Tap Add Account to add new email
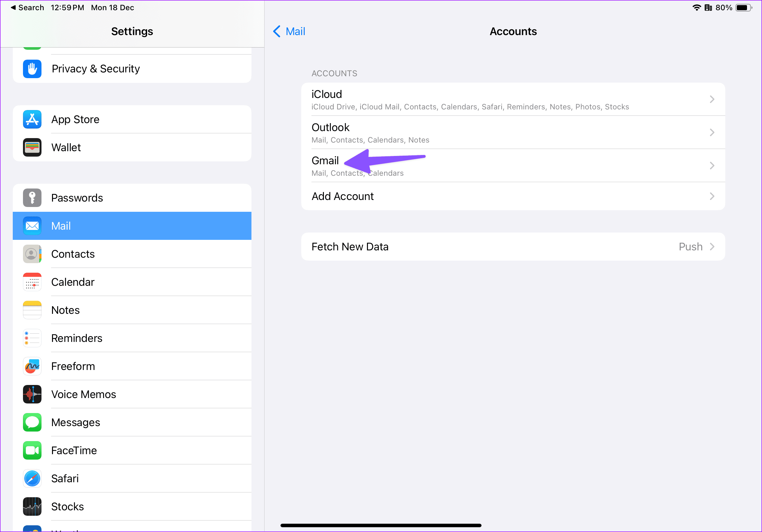This screenshot has height=532, width=762. (513, 196)
